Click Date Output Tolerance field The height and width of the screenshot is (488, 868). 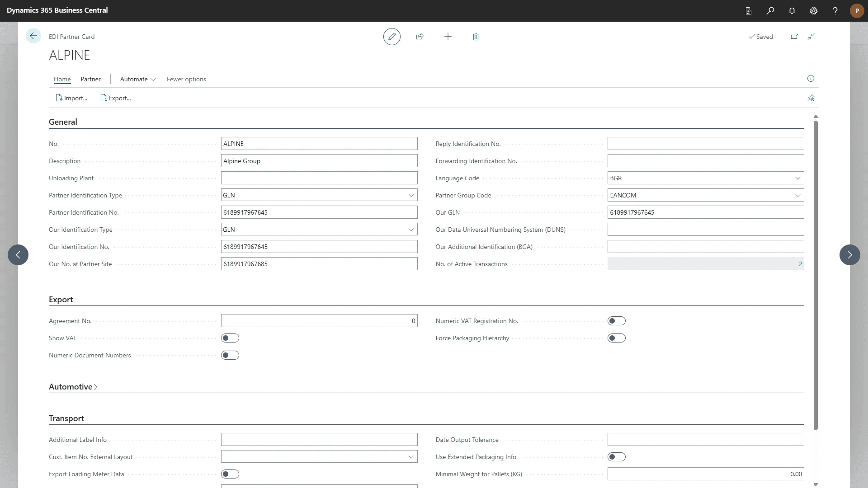pos(706,440)
